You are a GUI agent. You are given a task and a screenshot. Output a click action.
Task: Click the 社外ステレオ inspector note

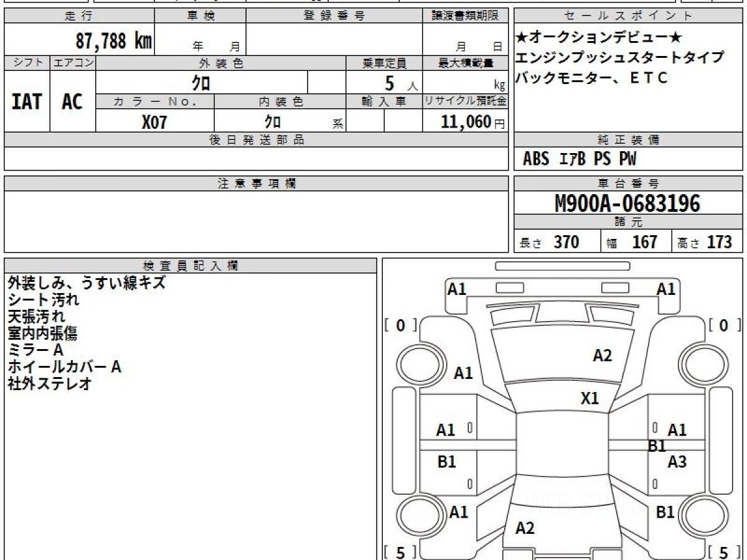[x=50, y=383]
